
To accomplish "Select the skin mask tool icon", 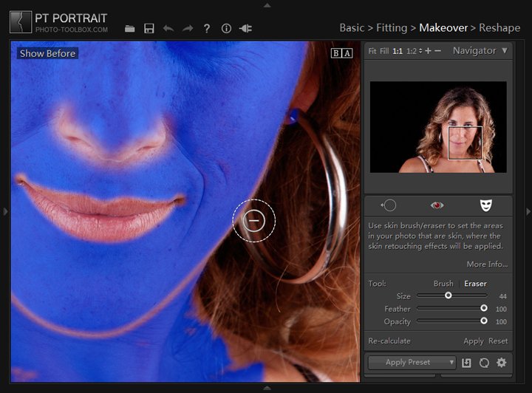I will click(485, 205).
